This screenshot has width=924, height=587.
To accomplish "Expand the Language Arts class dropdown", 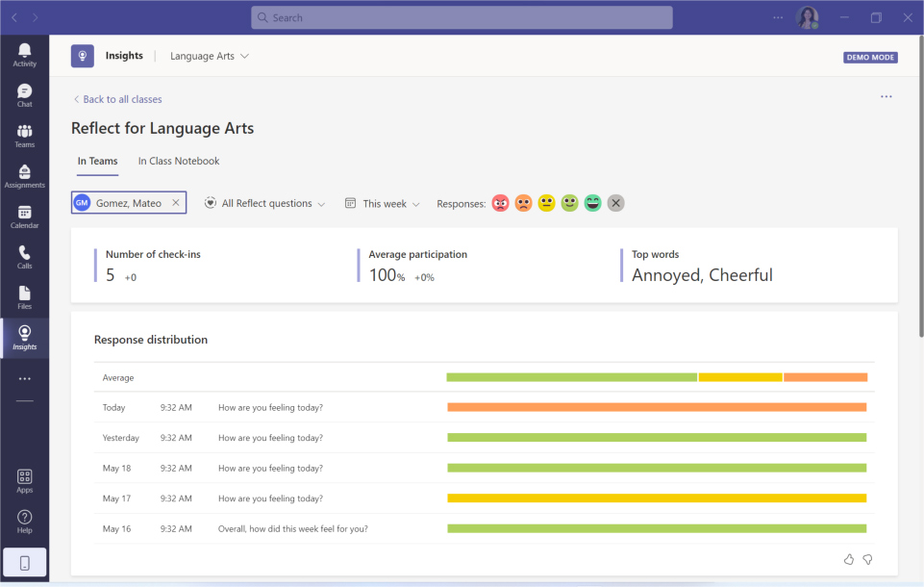I will click(210, 56).
